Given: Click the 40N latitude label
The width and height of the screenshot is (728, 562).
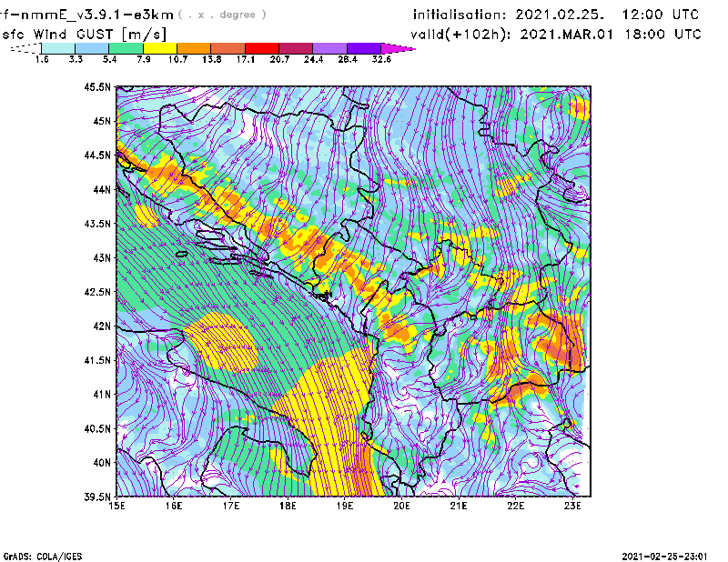Looking at the screenshot, I should 102,463.
